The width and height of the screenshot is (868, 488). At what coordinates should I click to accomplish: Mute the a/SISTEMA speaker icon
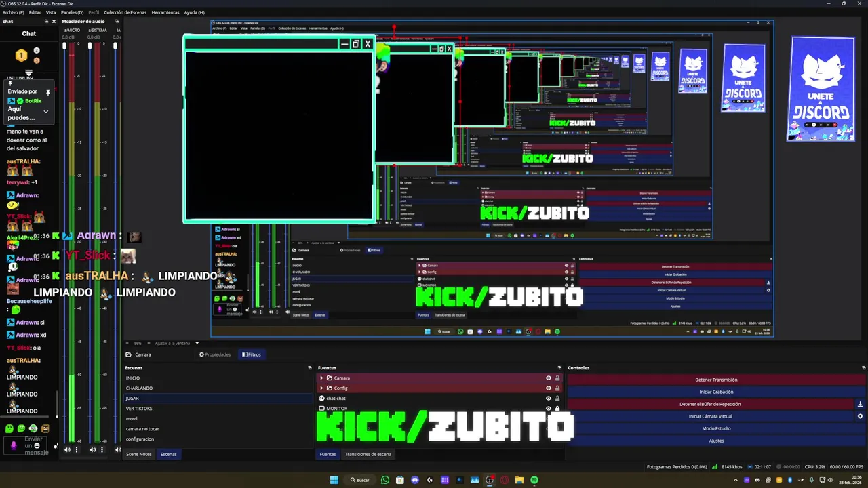[92, 449]
